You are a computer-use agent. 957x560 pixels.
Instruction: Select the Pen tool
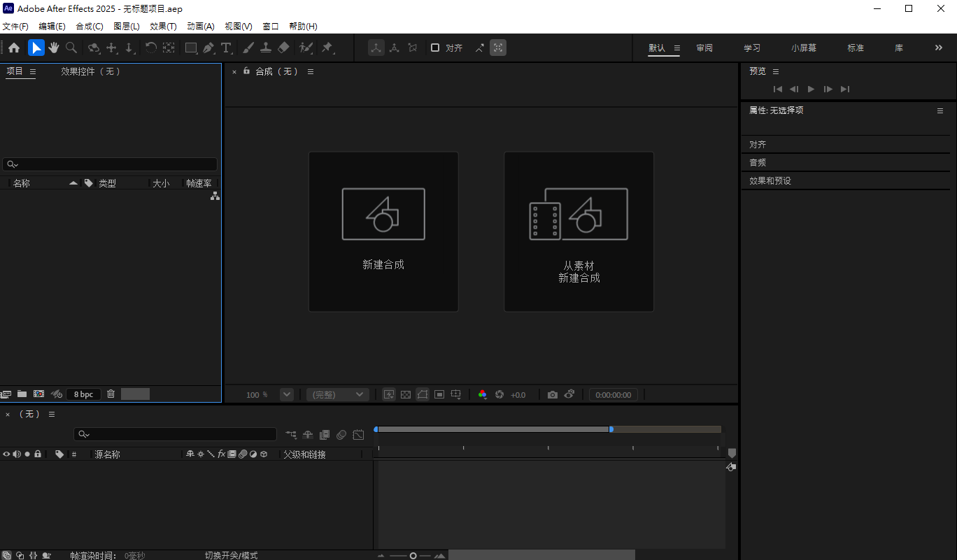208,48
